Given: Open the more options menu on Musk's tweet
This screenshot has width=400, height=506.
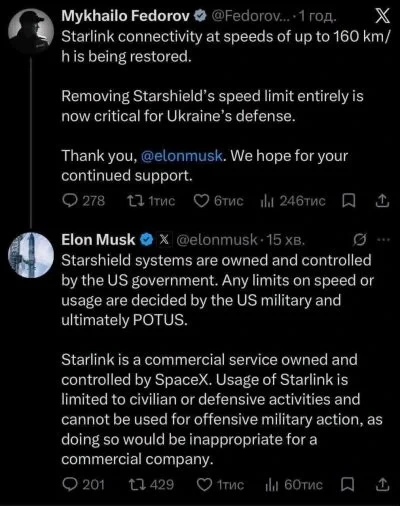Looking at the screenshot, I should point(383,239).
